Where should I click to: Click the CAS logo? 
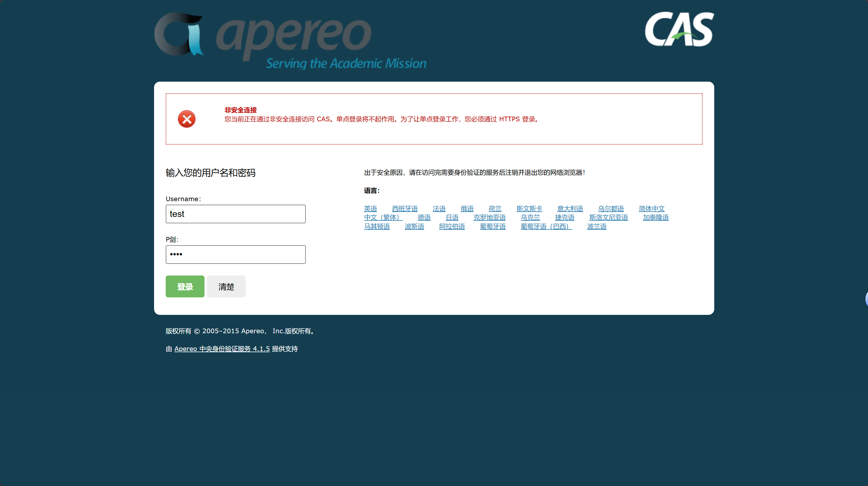tap(679, 30)
